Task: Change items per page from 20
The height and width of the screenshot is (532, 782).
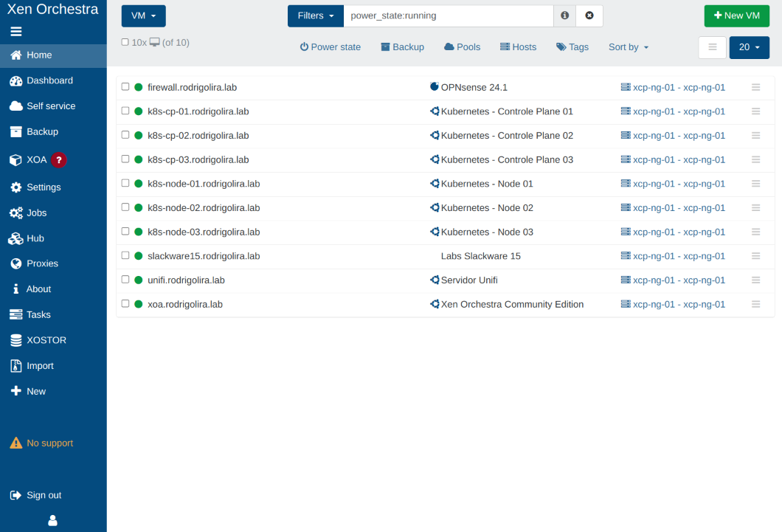Action: [x=749, y=47]
